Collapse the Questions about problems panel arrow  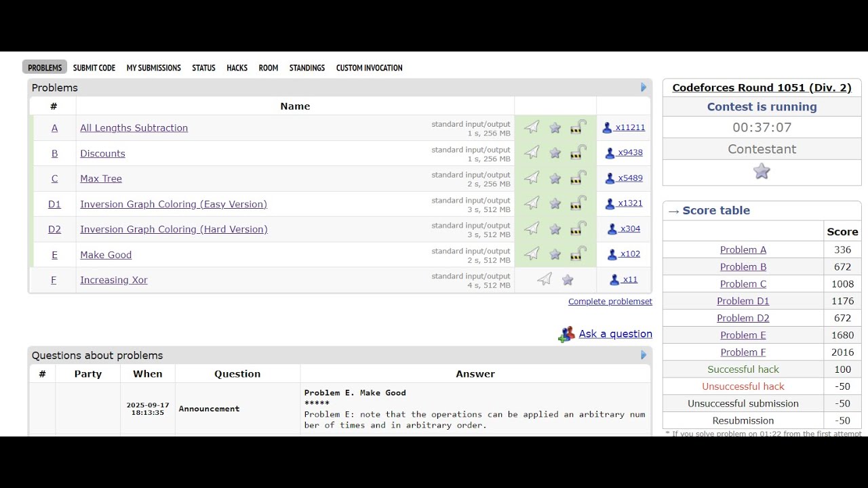point(644,355)
